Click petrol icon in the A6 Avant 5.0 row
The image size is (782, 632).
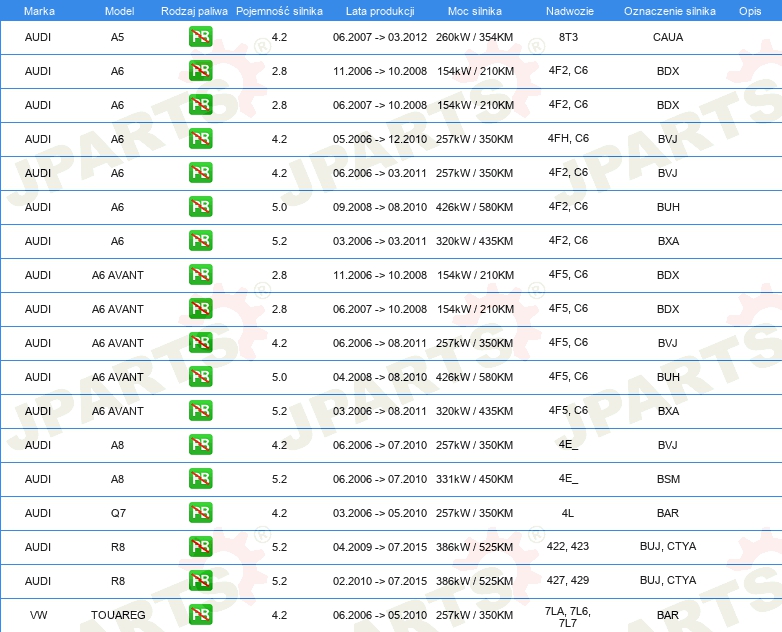[200, 377]
